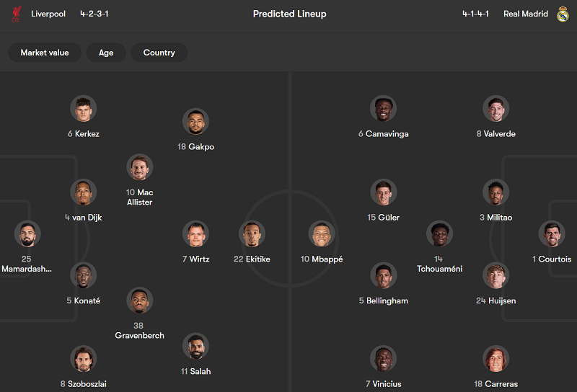Click Mamardashvili goalkeeper photo
Screen dimensions: 577x392
coord(27,234)
